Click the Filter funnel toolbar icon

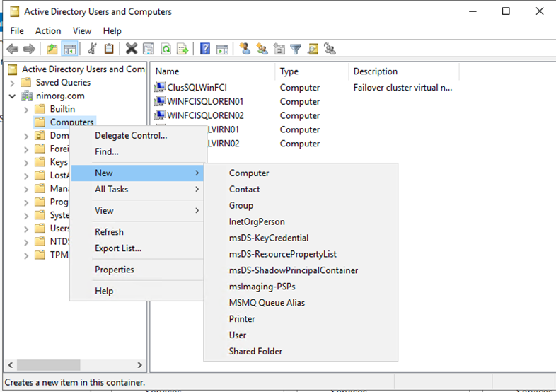coord(296,49)
